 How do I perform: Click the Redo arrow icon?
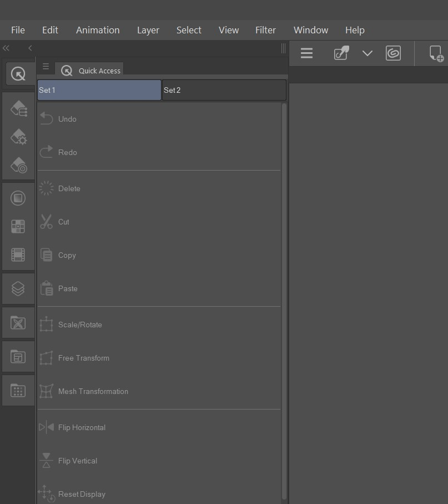coord(46,152)
